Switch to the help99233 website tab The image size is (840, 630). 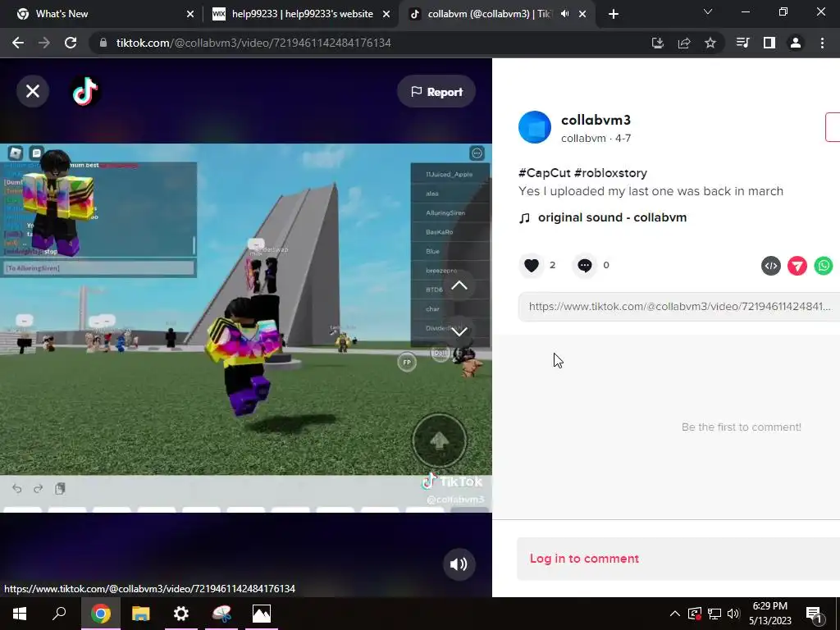tap(300, 14)
